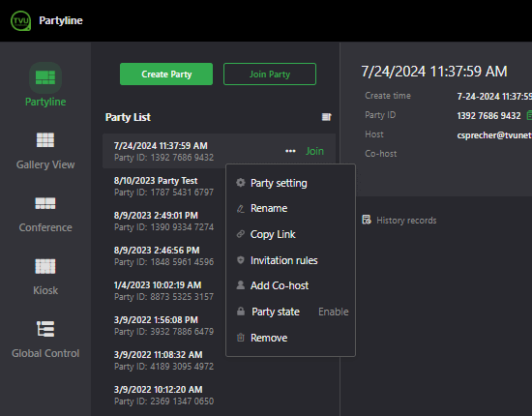Viewport: 532px width, 416px height.
Task: Select party 8/9/2023 2:46:56 PM
Action: (163, 255)
